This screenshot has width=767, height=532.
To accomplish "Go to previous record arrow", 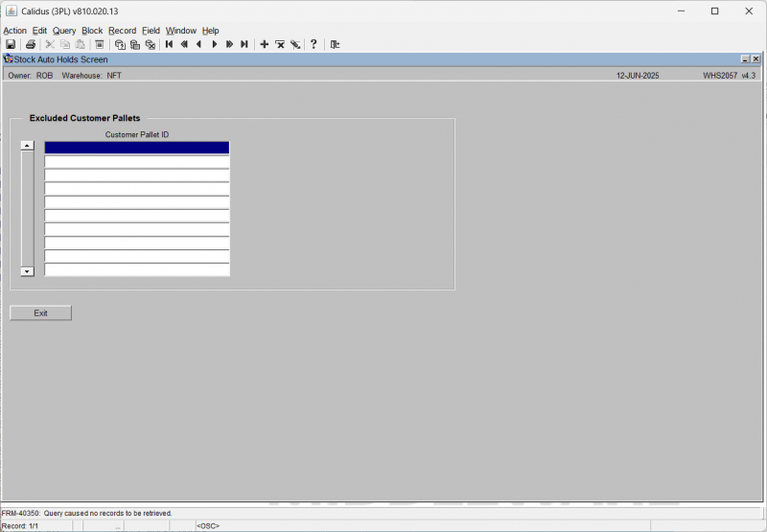I will 199,44.
